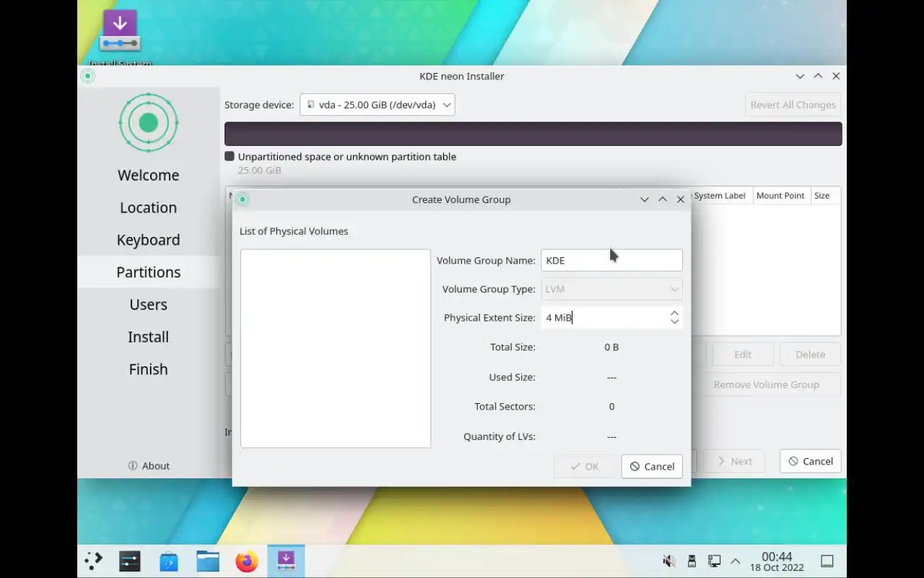Select the Partitions step in the sidebar

(x=149, y=272)
